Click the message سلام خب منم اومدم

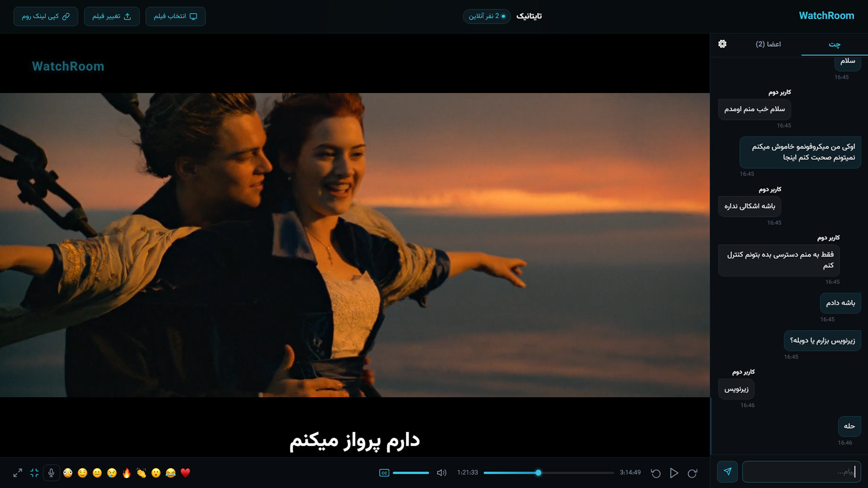[x=754, y=109]
